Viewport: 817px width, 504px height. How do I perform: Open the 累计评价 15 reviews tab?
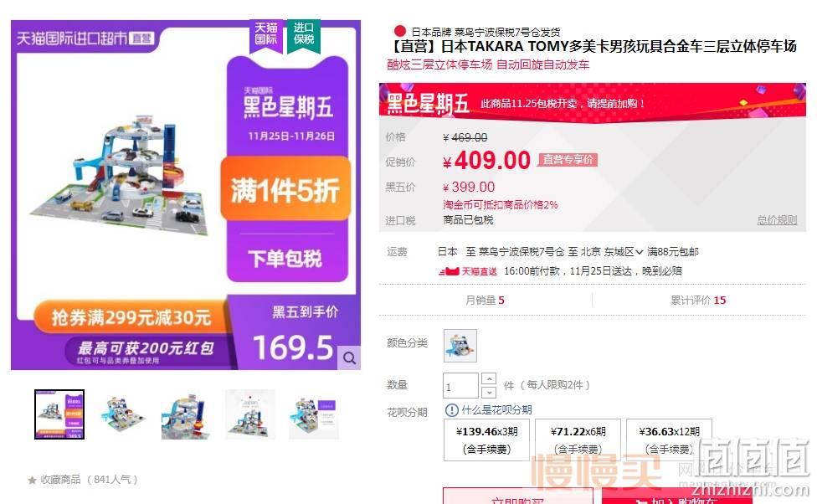pos(698,301)
